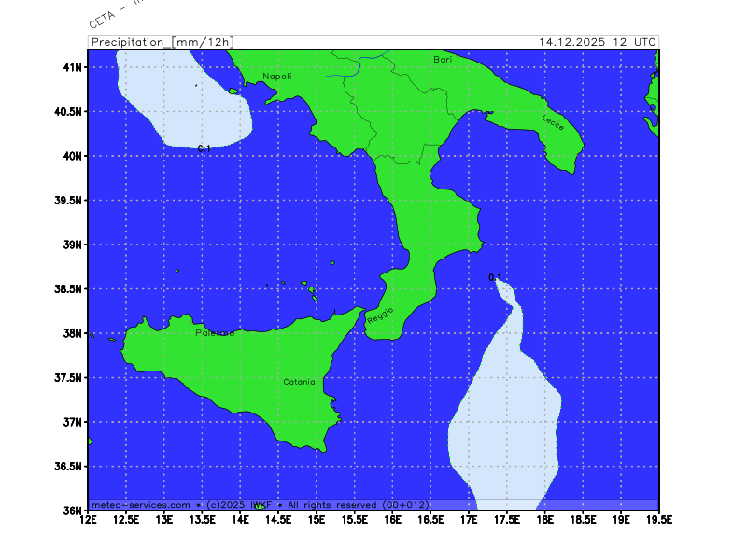Click the 14.12.2025 12 UTC date stamp
This screenshot has height=560, width=747.
(x=598, y=42)
